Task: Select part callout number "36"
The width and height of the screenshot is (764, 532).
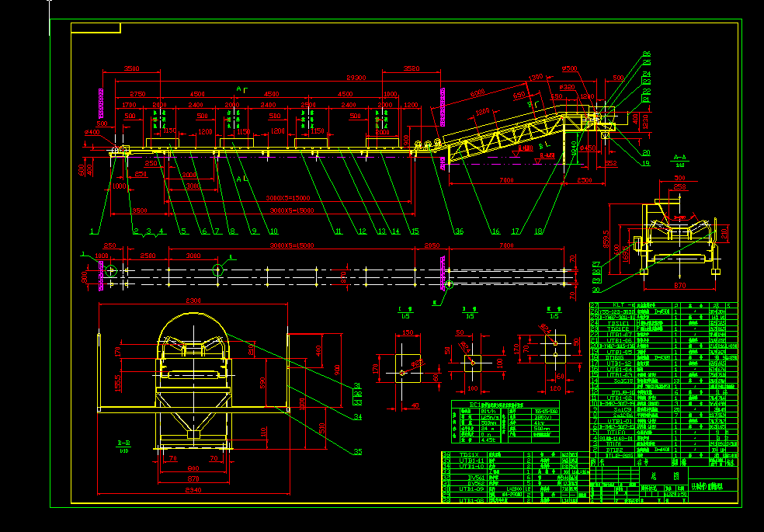Action: (459, 231)
